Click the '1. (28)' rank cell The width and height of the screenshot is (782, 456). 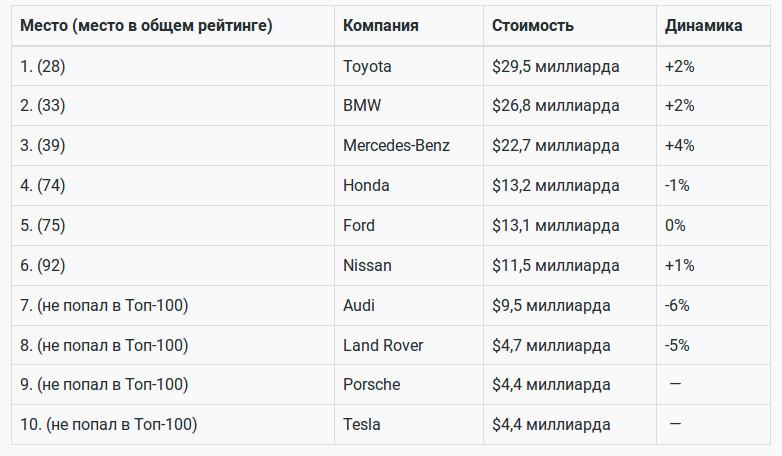coord(42,66)
